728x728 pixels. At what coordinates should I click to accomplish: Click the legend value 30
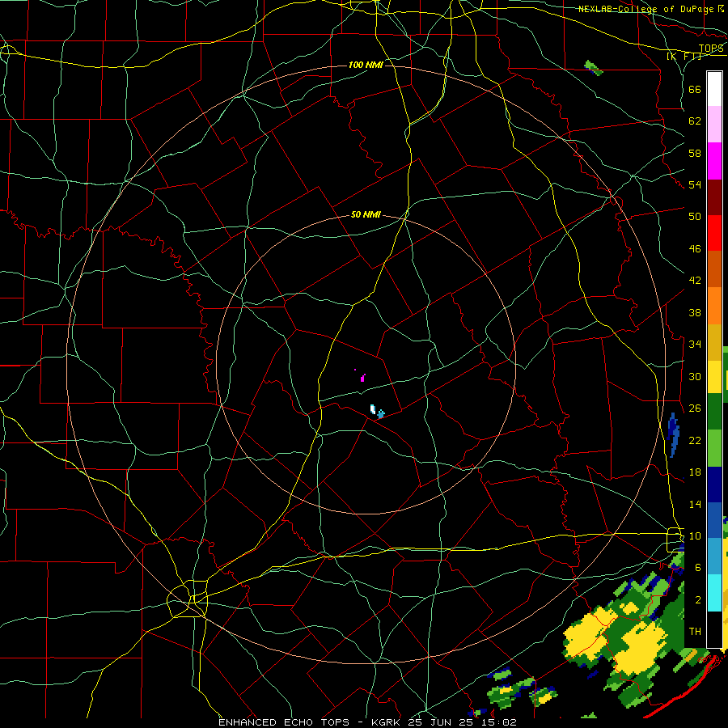click(x=695, y=376)
